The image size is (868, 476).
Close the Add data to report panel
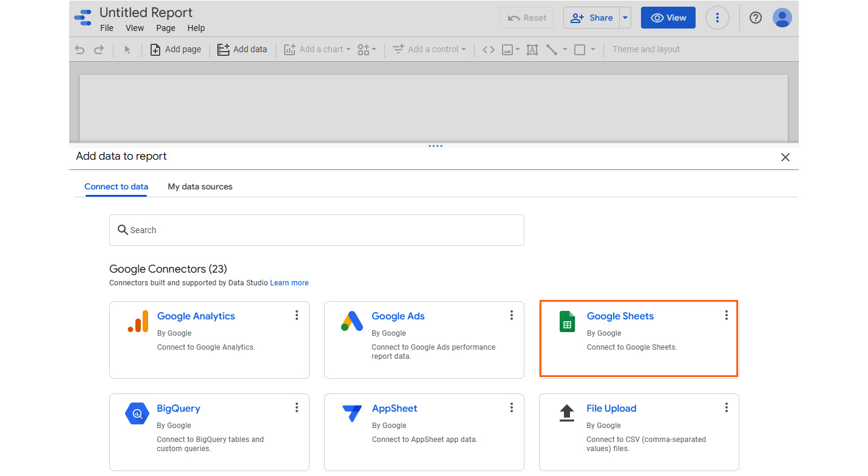[x=785, y=157]
